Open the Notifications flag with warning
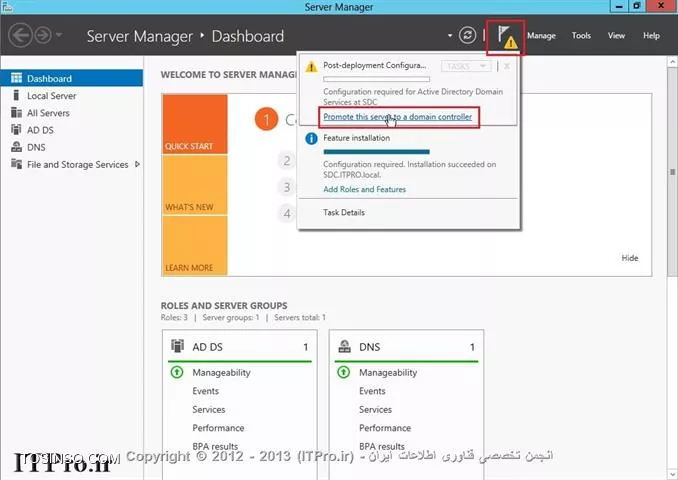 click(x=505, y=37)
